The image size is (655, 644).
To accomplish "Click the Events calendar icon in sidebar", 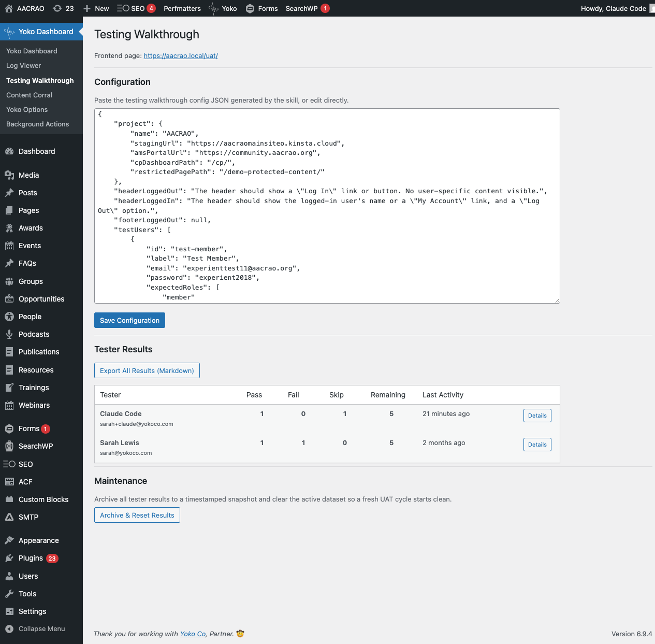I will point(9,246).
